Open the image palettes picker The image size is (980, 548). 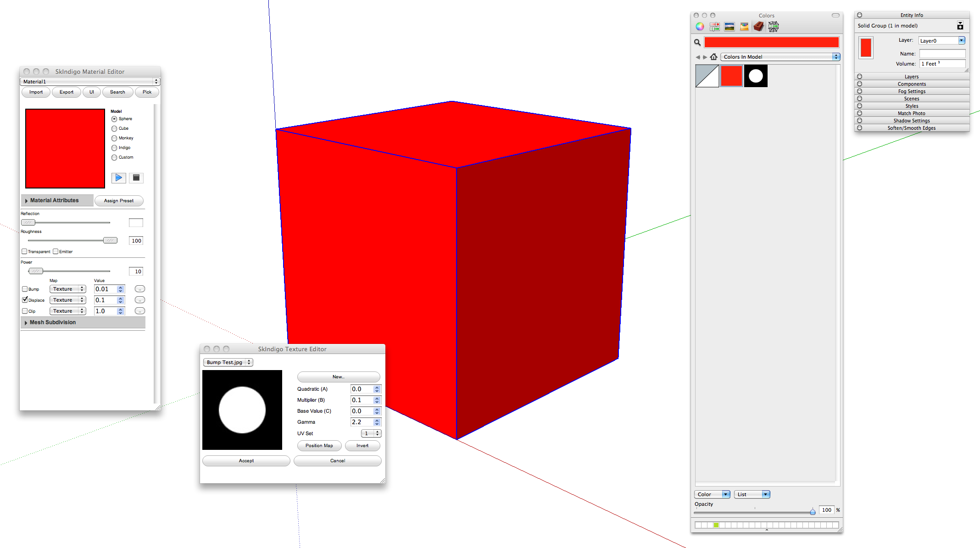tap(729, 27)
